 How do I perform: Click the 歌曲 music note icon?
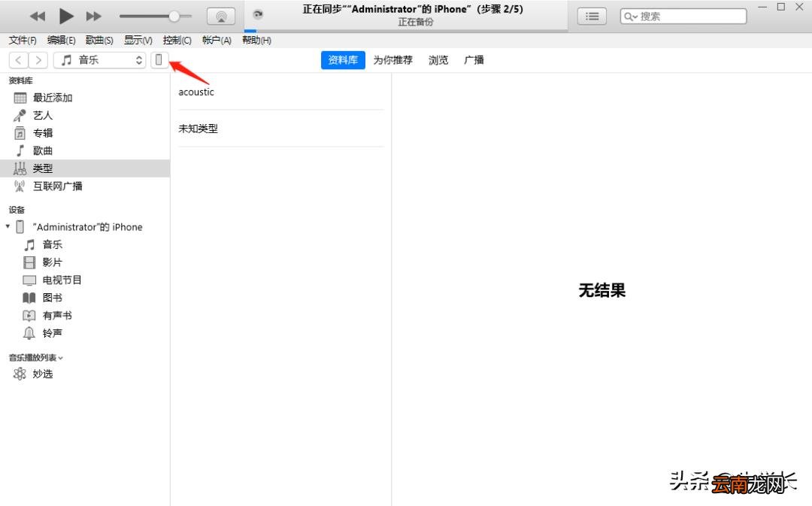point(20,150)
